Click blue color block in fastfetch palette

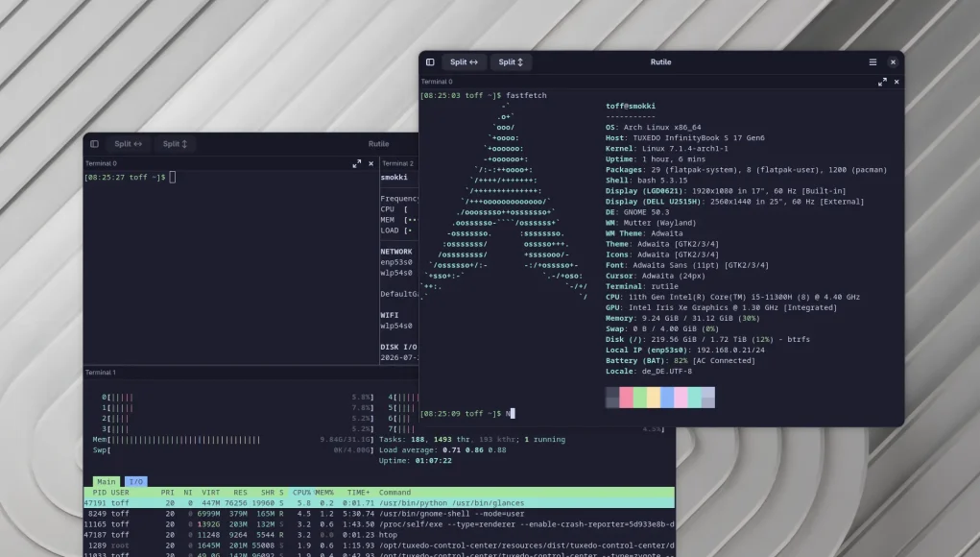[667, 398]
